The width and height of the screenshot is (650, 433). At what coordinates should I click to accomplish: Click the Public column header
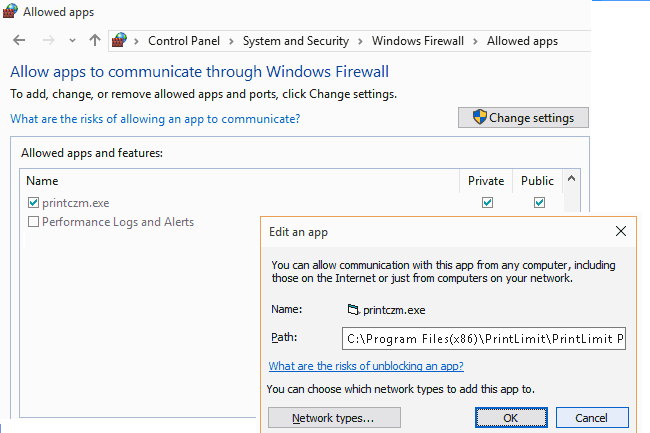pos(537,181)
